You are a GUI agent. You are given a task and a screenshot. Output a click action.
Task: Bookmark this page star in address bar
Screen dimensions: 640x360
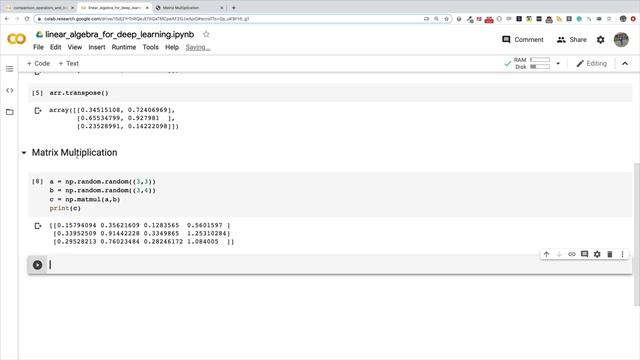[446, 19]
